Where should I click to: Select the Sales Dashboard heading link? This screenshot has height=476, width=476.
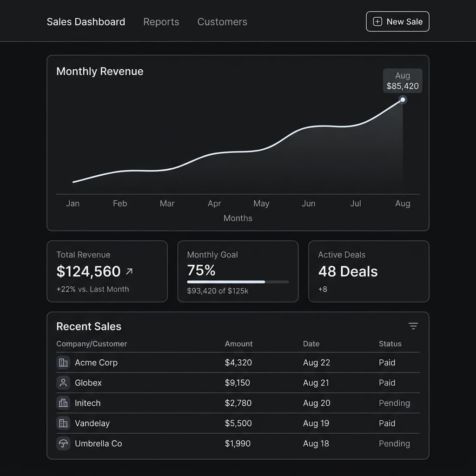86,21
